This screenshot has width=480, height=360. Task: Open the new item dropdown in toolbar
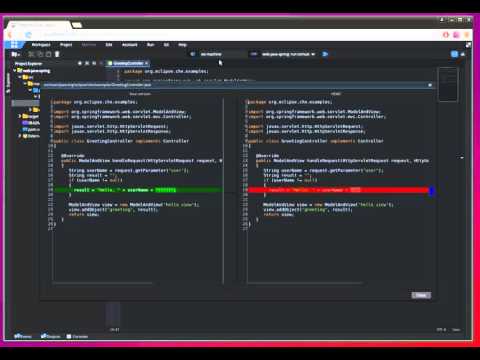click(x=16, y=54)
